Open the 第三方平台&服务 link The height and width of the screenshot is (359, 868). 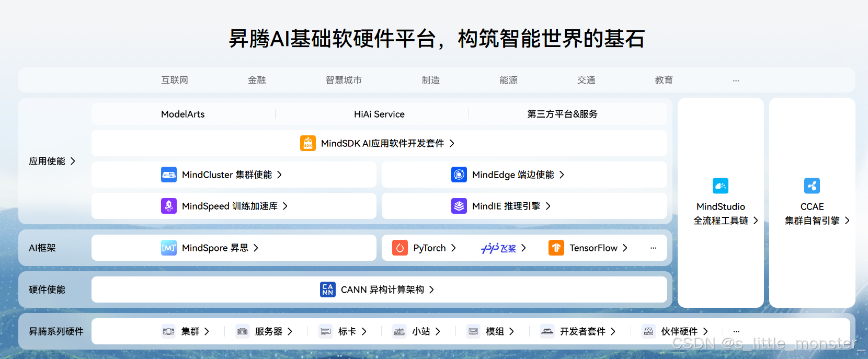pos(563,114)
